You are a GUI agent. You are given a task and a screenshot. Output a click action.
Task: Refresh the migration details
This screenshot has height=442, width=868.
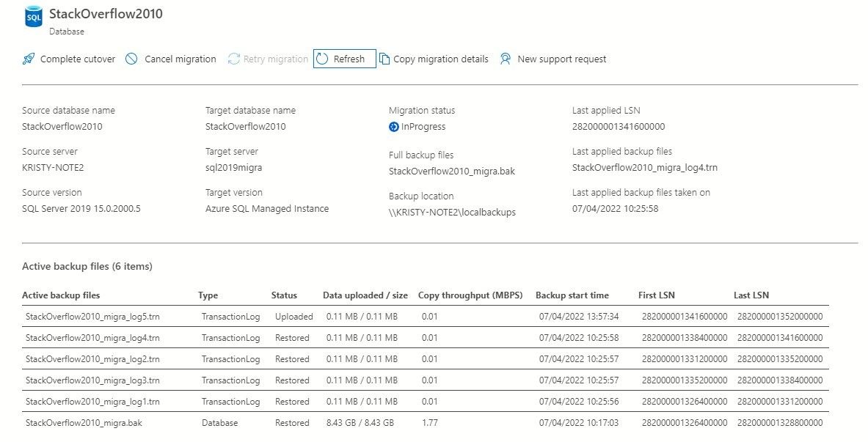344,59
